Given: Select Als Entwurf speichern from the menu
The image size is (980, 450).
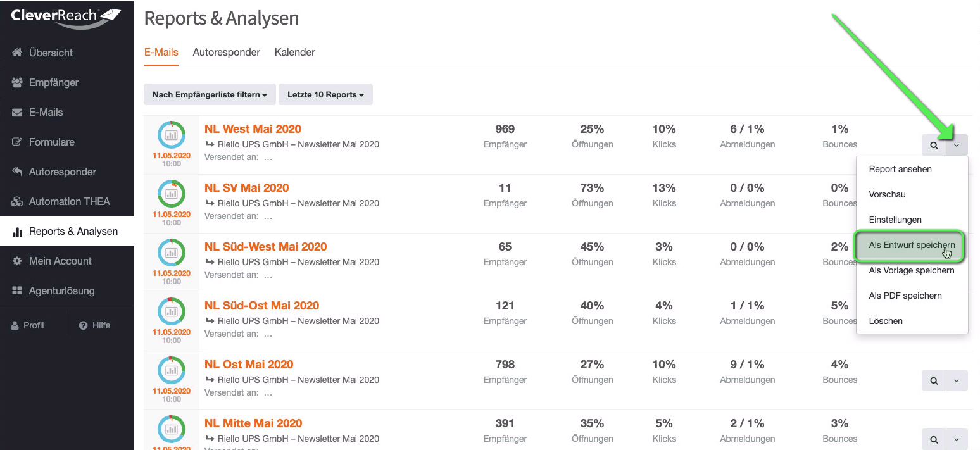Looking at the screenshot, I should 911,245.
